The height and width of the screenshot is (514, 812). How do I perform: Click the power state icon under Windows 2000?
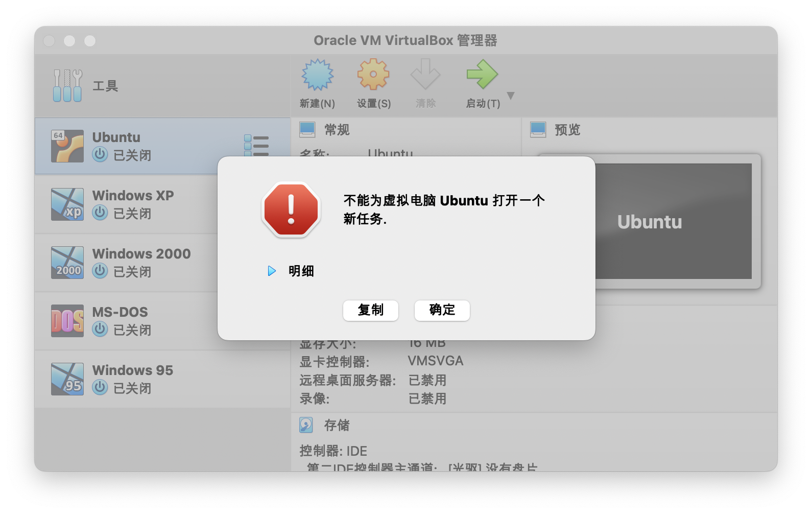coord(100,271)
